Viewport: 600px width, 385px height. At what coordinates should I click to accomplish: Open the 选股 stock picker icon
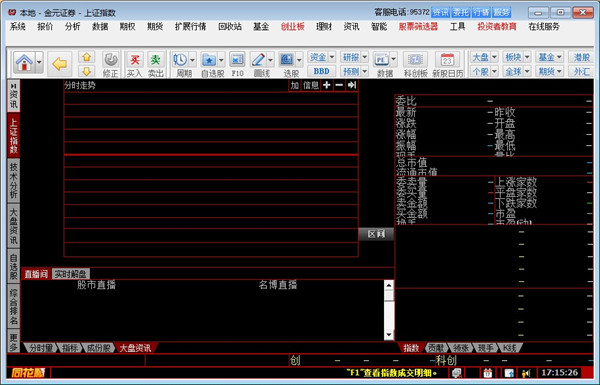pos(287,60)
